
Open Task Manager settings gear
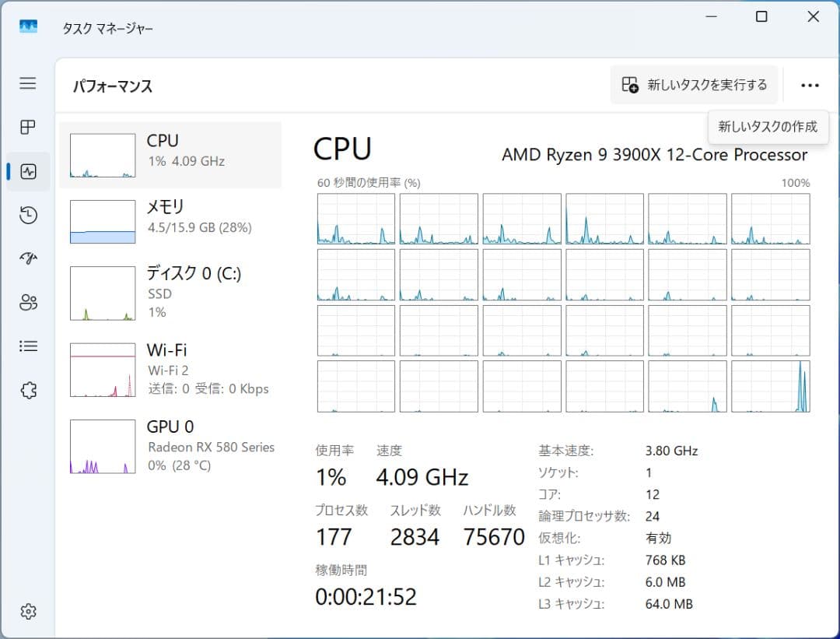pyautogui.click(x=28, y=612)
